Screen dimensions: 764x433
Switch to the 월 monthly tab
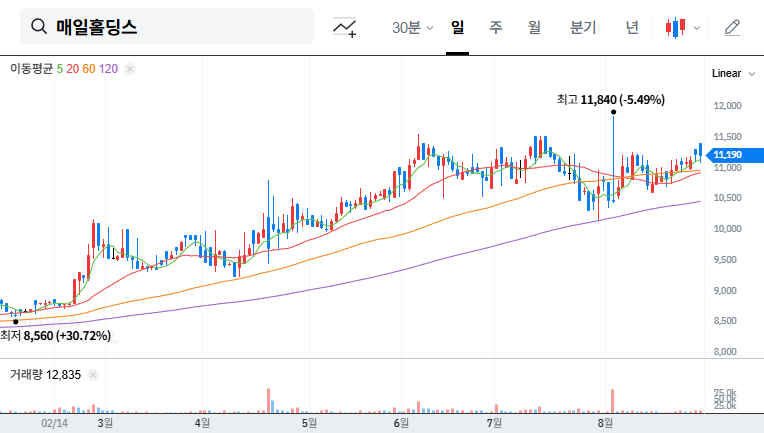pos(534,27)
